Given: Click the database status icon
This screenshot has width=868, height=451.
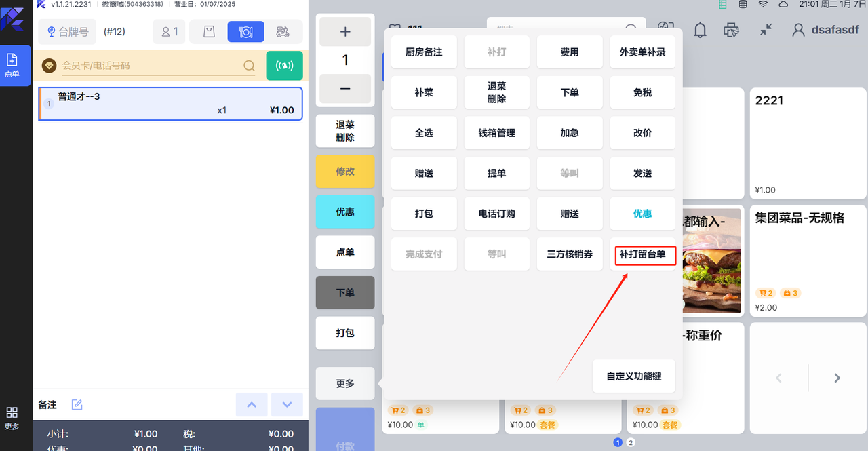Looking at the screenshot, I should point(743,4).
